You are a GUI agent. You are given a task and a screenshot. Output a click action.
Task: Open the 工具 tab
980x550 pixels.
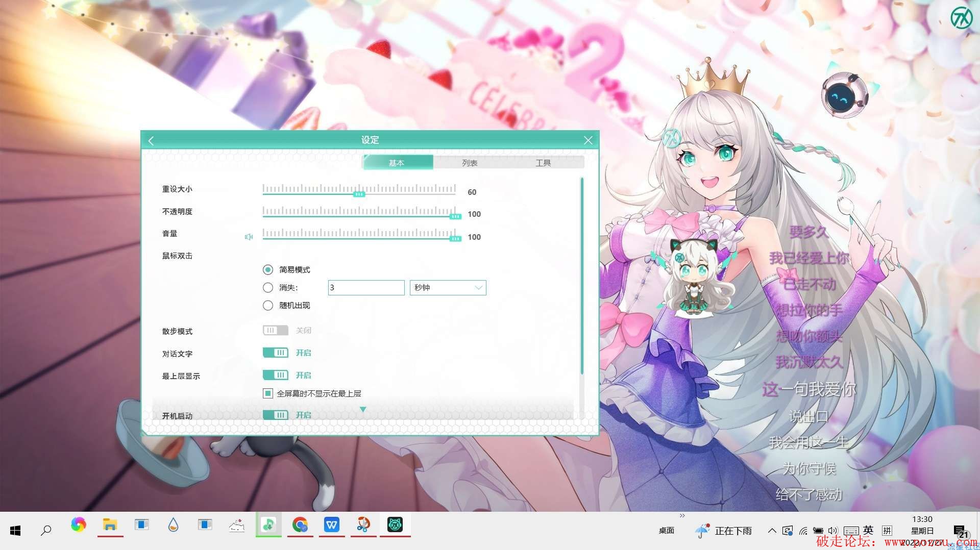click(x=543, y=163)
